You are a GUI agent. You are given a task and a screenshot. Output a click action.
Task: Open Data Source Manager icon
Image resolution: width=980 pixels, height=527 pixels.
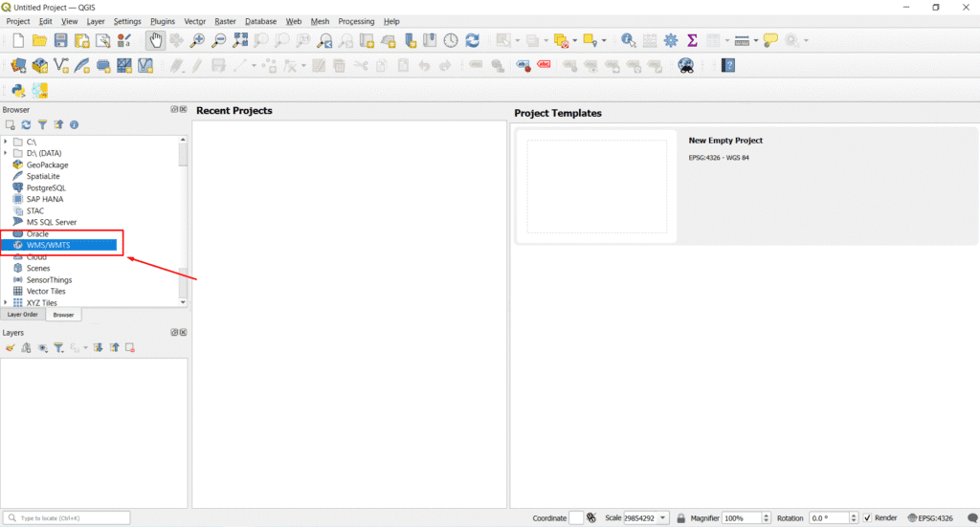pos(18,66)
